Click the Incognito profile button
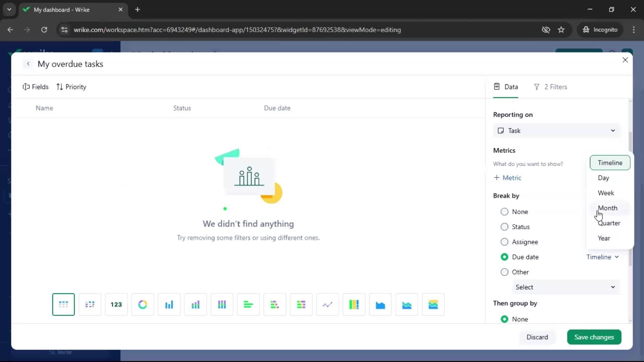Viewport: 644px width, 362px height. [600, 29]
